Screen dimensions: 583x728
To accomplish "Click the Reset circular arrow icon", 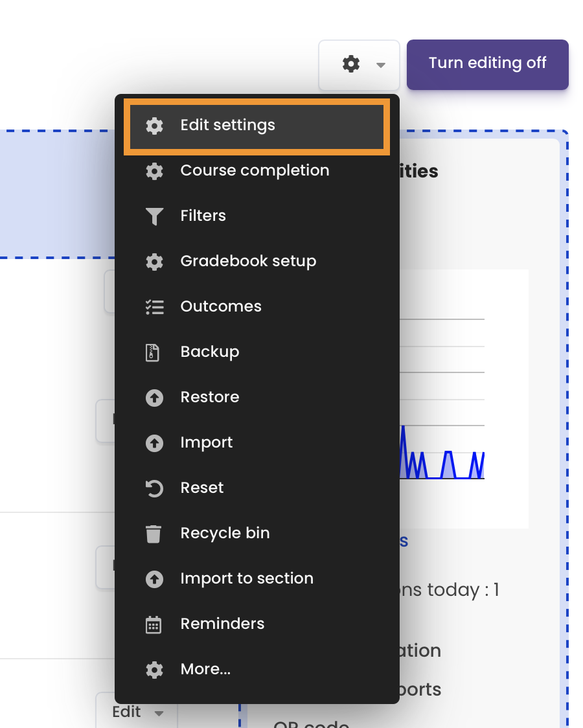I will [155, 489].
